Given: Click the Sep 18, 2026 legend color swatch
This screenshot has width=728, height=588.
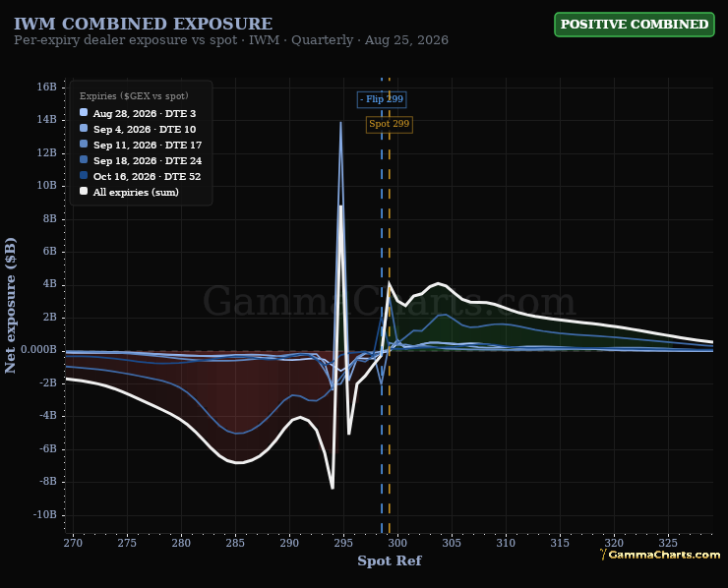Looking at the screenshot, I should tap(84, 159).
